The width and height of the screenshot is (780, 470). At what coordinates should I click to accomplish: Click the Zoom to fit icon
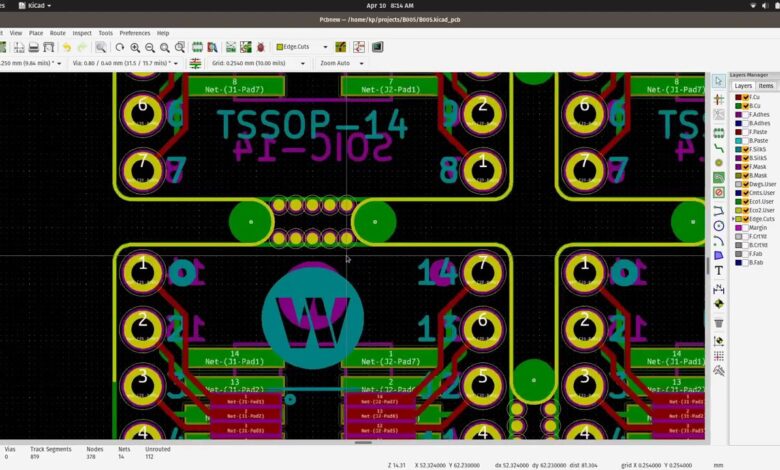point(165,47)
